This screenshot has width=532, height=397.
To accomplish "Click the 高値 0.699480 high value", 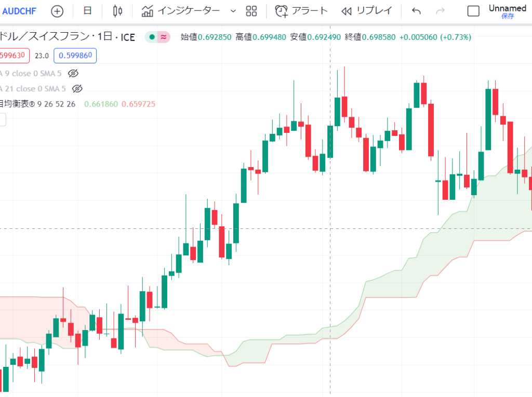I will pyautogui.click(x=261, y=37).
